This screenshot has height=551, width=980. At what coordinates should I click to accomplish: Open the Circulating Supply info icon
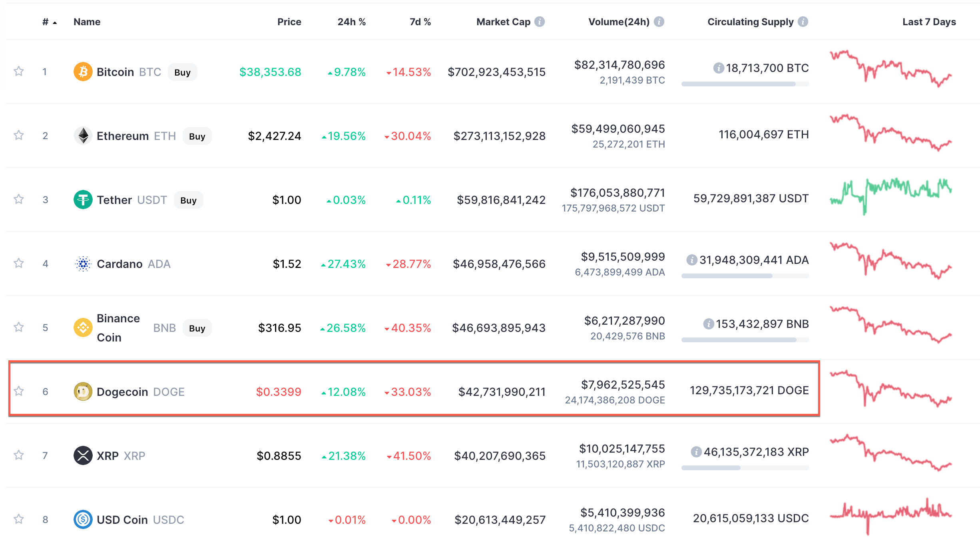803,22
